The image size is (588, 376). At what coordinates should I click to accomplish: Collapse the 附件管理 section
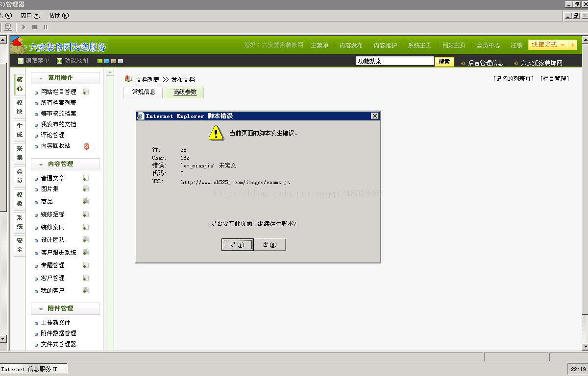65,308
